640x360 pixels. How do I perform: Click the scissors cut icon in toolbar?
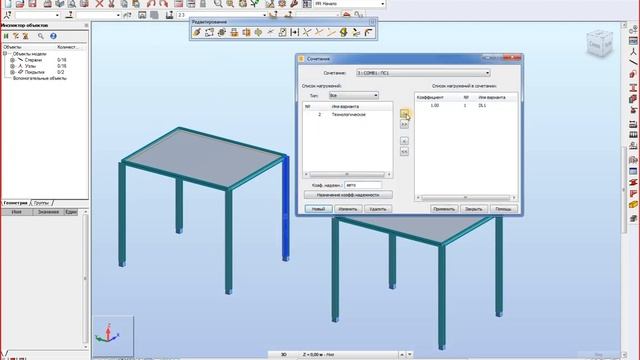click(111, 4)
